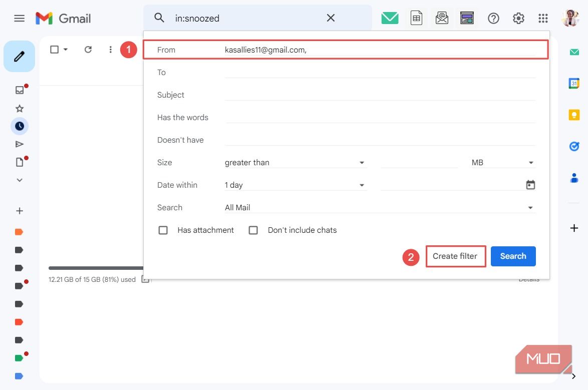Open the date picker calendar icon

pyautogui.click(x=530, y=185)
